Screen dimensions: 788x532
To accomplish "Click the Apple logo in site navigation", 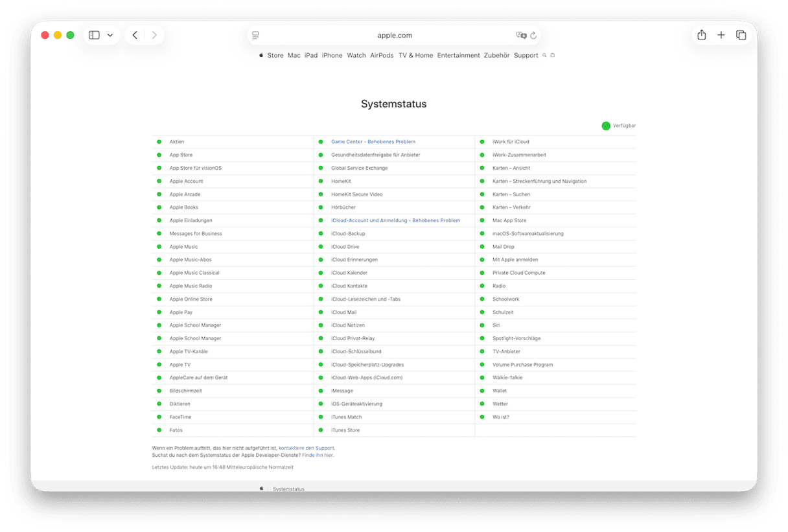I will coord(261,56).
